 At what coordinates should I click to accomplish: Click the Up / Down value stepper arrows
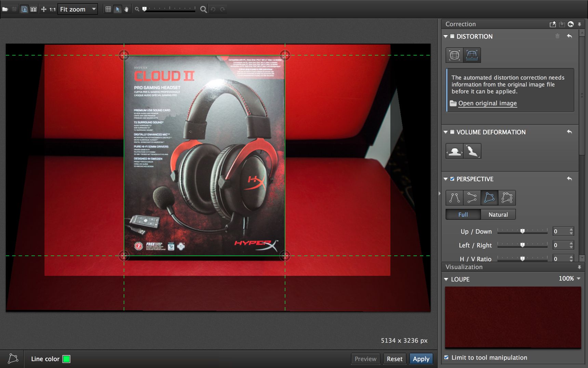coord(571,231)
